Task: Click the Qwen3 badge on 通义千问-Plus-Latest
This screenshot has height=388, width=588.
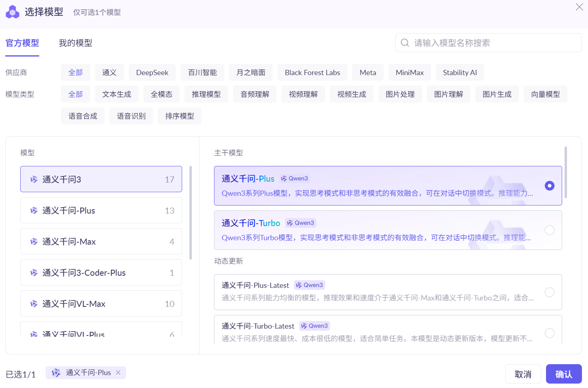Action: [x=309, y=285]
